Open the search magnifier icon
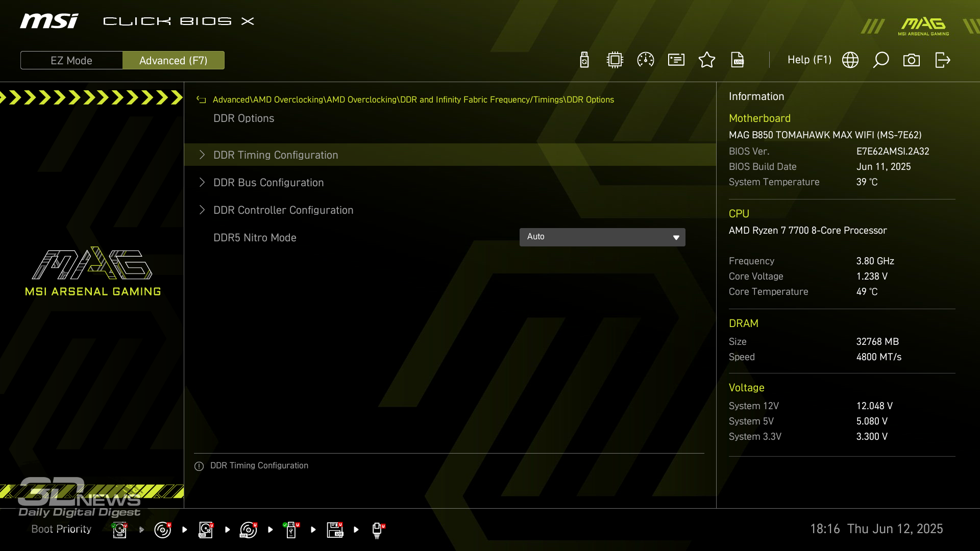 [x=881, y=60]
